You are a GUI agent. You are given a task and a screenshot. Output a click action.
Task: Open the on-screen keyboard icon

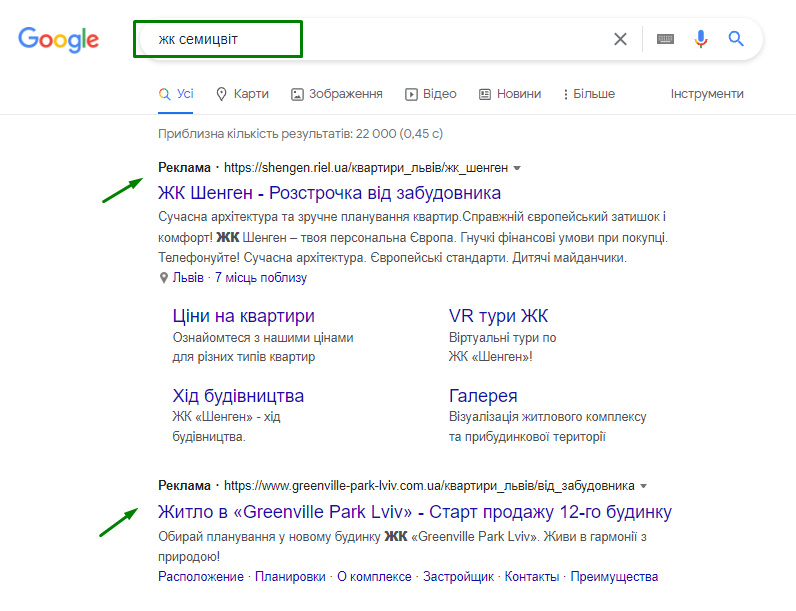click(665, 39)
